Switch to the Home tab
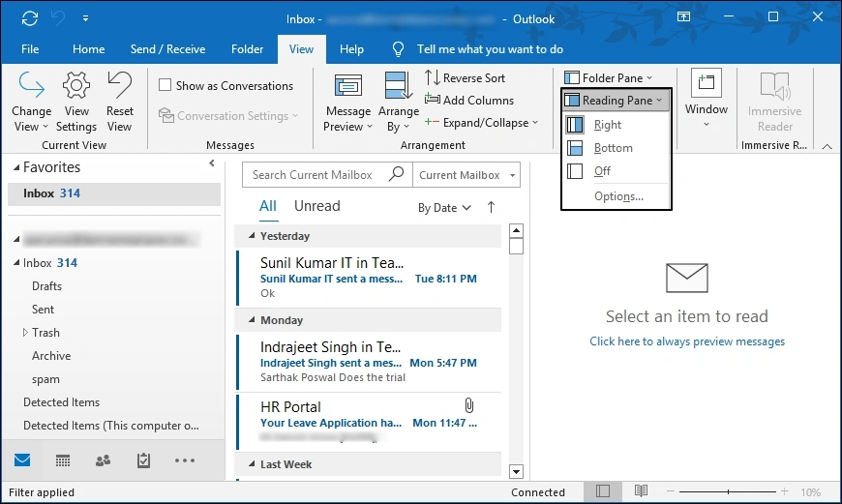This screenshot has height=504, width=842. click(89, 48)
